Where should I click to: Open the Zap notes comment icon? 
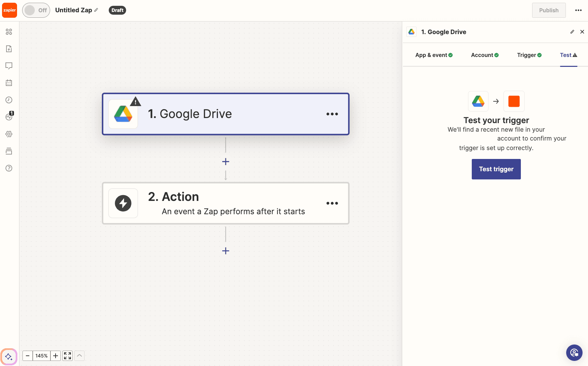tap(9, 66)
